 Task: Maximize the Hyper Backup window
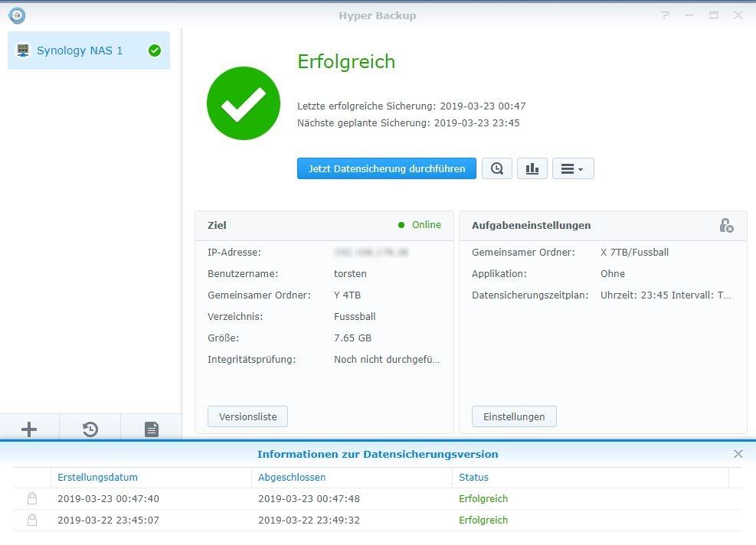coord(714,15)
